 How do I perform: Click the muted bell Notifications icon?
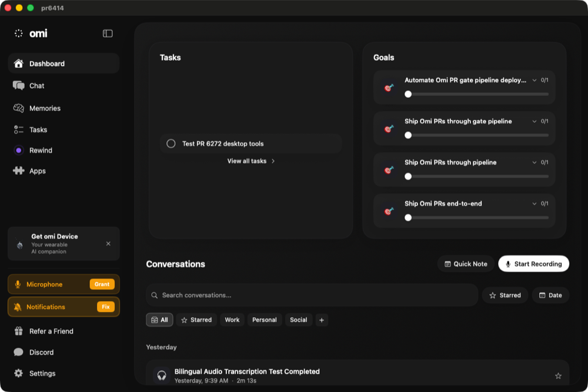tap(18, 307)
